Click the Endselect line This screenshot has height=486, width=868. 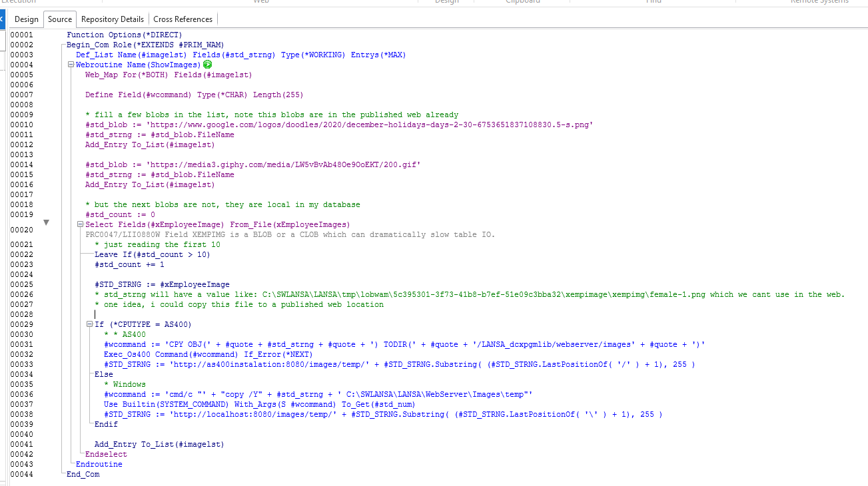coord(106,454)
